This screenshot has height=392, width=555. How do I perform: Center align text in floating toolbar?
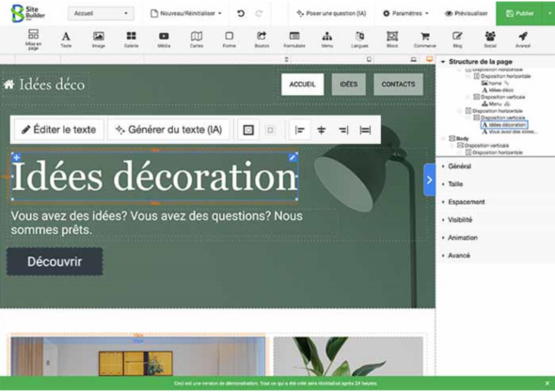tap(322, 130)
